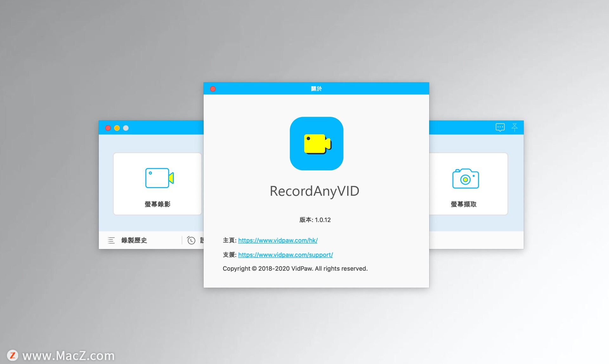Open 錄製歷史 recording history
The height and width of the screenshot is (364, 609).
134,240
